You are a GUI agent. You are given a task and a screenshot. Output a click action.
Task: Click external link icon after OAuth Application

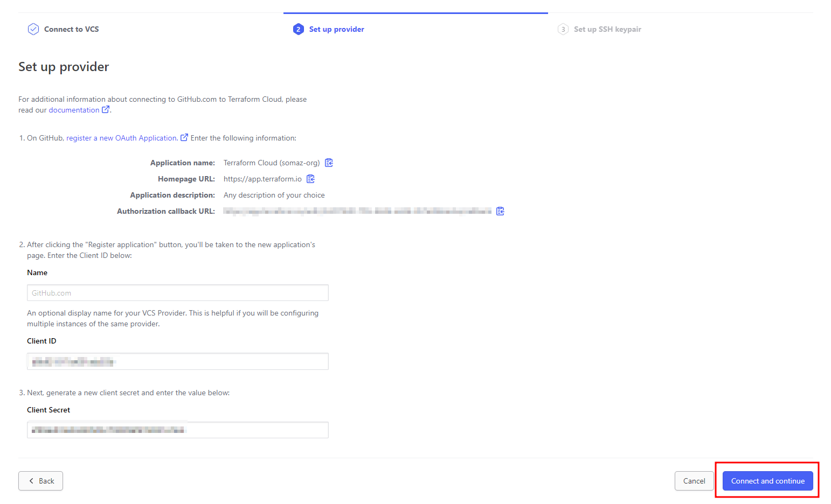[184, 137]
